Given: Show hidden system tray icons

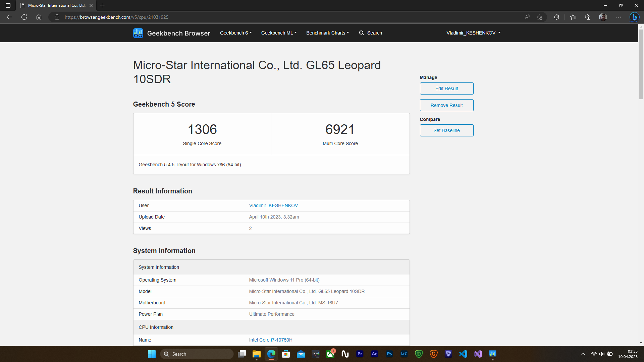Looking at the screenshot, I should [583, 354].
